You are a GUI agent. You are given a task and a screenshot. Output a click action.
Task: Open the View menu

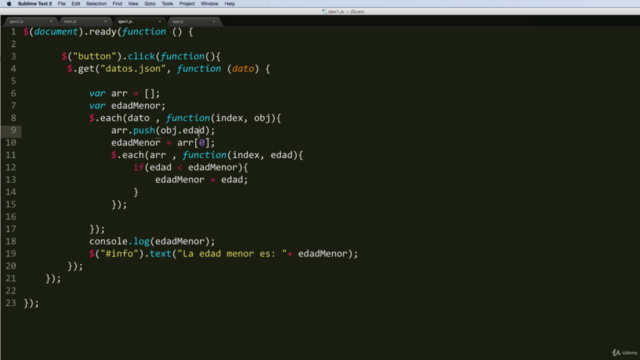pyautogui.click(x=133, y=4)
